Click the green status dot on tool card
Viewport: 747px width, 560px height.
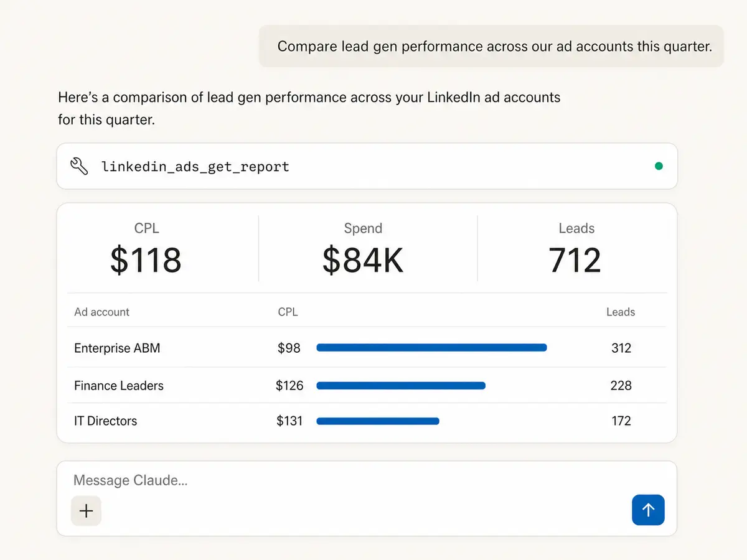click(659, 166)
